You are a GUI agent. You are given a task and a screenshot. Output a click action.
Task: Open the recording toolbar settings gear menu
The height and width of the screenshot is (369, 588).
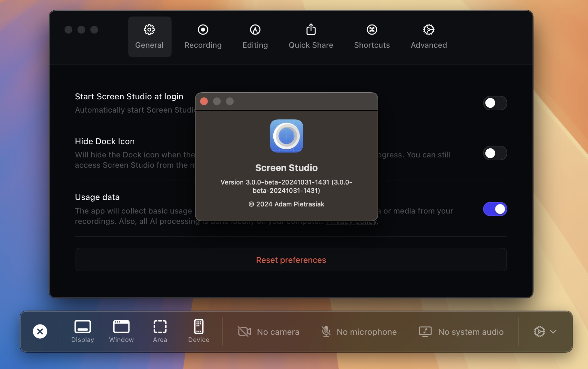pos(545,332)
